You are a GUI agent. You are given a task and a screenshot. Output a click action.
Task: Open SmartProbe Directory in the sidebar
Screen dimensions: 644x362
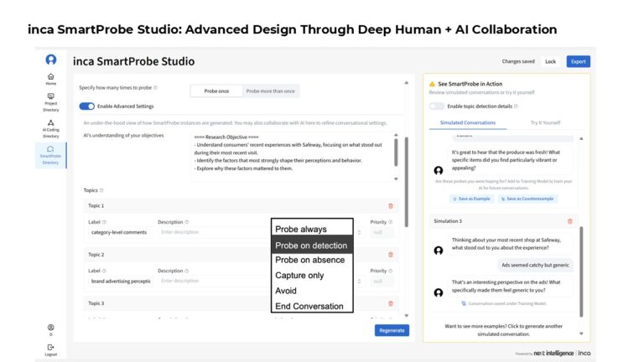(50, 155)
